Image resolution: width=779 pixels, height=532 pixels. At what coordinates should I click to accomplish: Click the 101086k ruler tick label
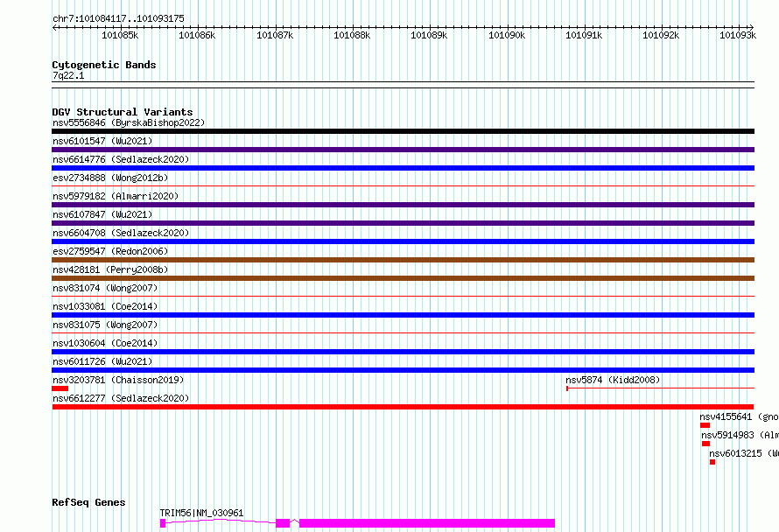(197, 35)
